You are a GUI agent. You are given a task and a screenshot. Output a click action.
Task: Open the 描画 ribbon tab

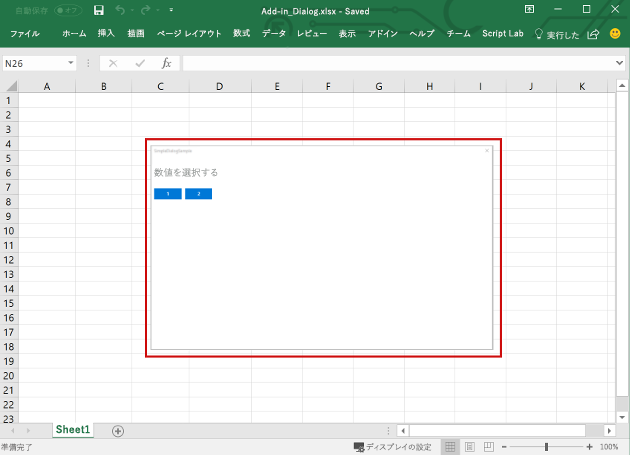(136, 34)
